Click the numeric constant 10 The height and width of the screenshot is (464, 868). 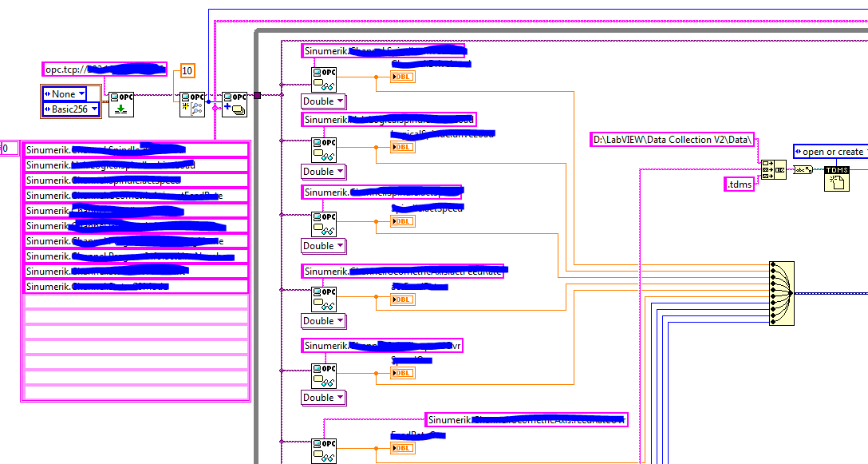pos(187,70)
